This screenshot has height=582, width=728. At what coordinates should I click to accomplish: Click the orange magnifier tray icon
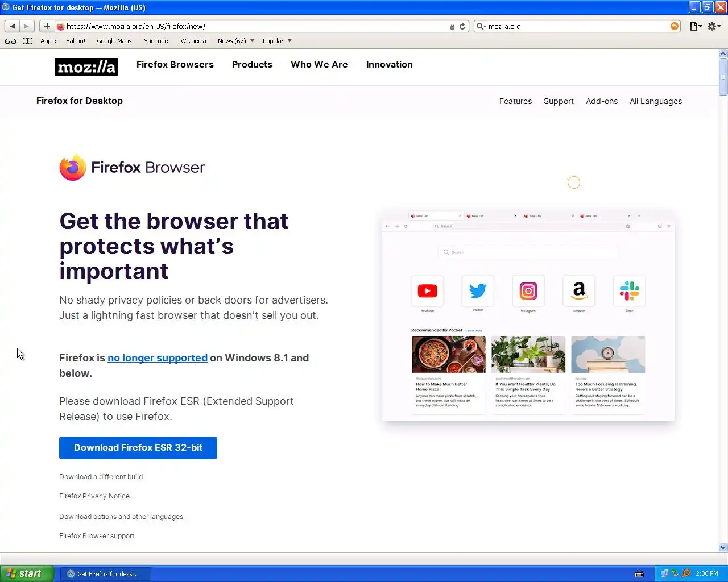pos(686,573)
